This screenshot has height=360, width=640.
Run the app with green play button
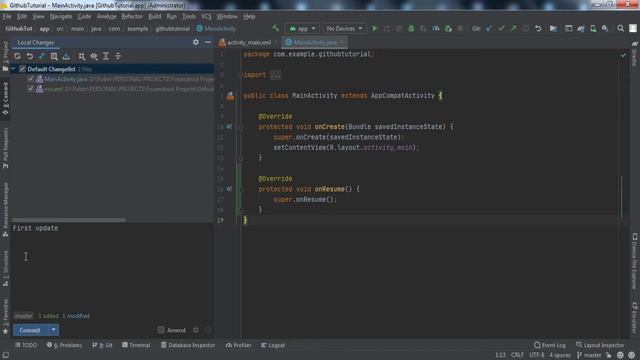click(375, 29)
